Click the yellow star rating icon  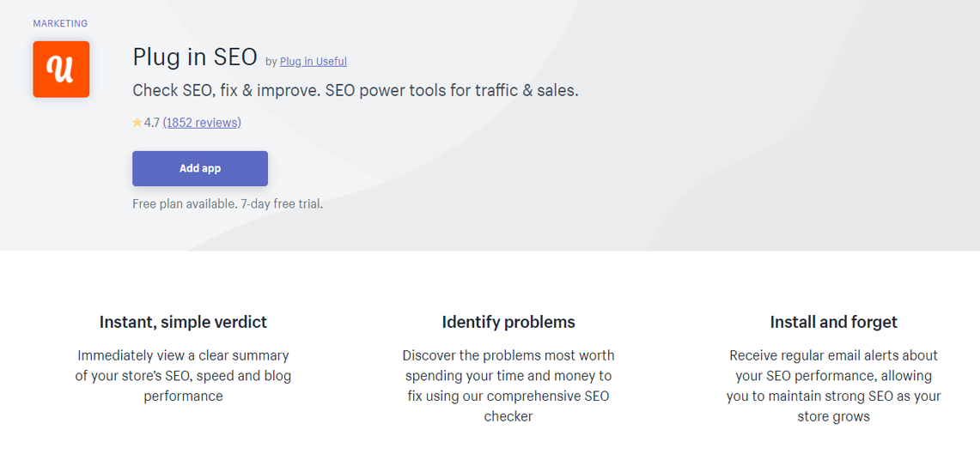tap(137, 123)
